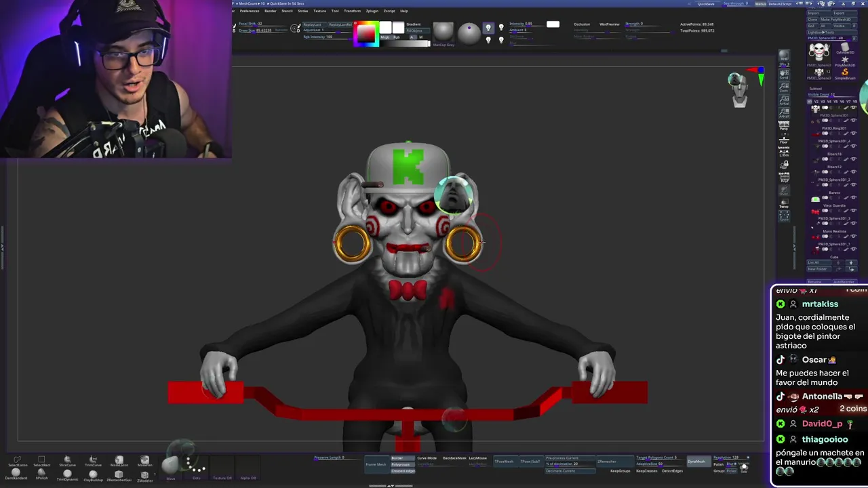Pick a color in the color picker square
Viewport: 868px width, 488px height.
366,33
